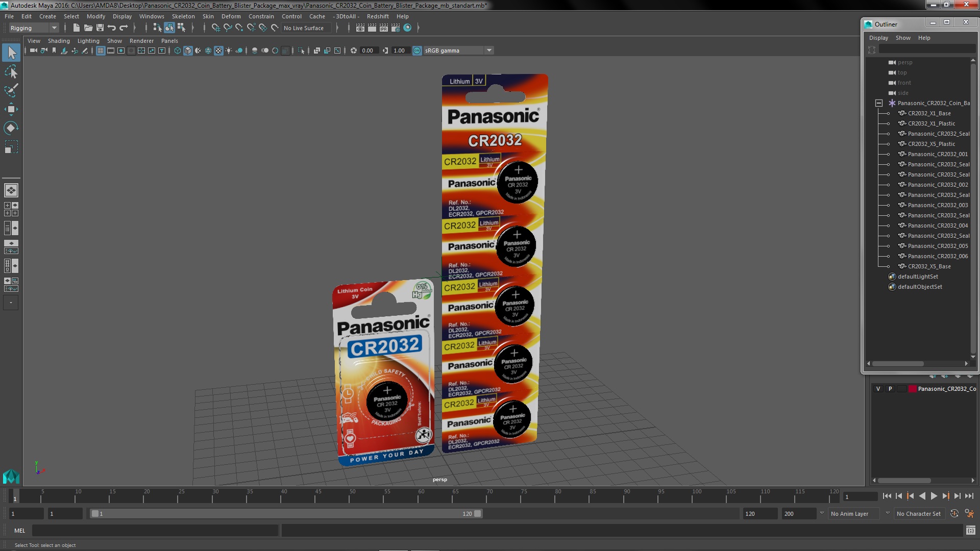Enable snap to points
This screenshot has width=980, height=551.
239,28
